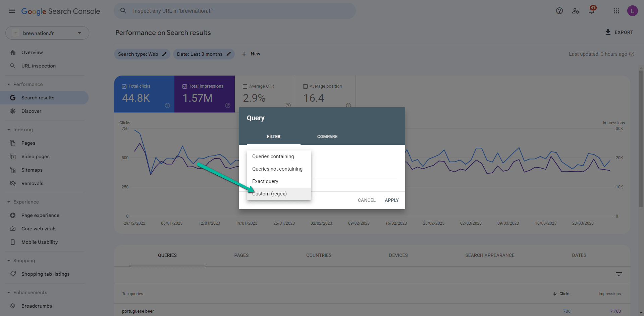The image size is (644, 316).
Task: Open the SEARCH APPEARANCE tab
Action: click(x=490, y=255)
